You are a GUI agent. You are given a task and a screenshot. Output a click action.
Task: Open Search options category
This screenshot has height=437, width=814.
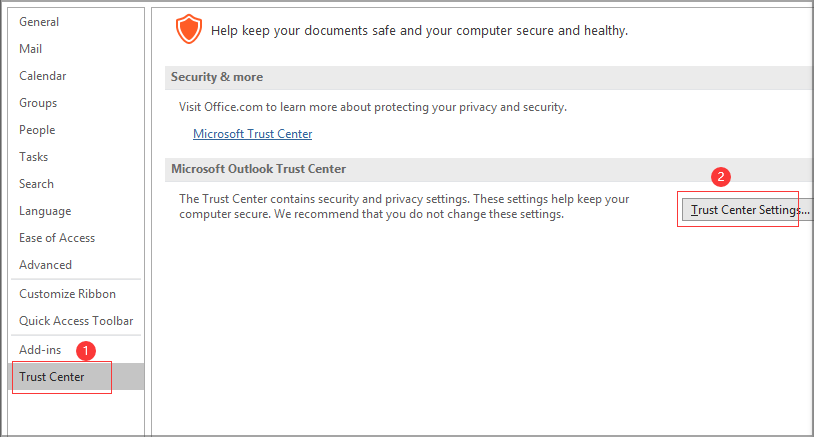[x=37, y=184]
